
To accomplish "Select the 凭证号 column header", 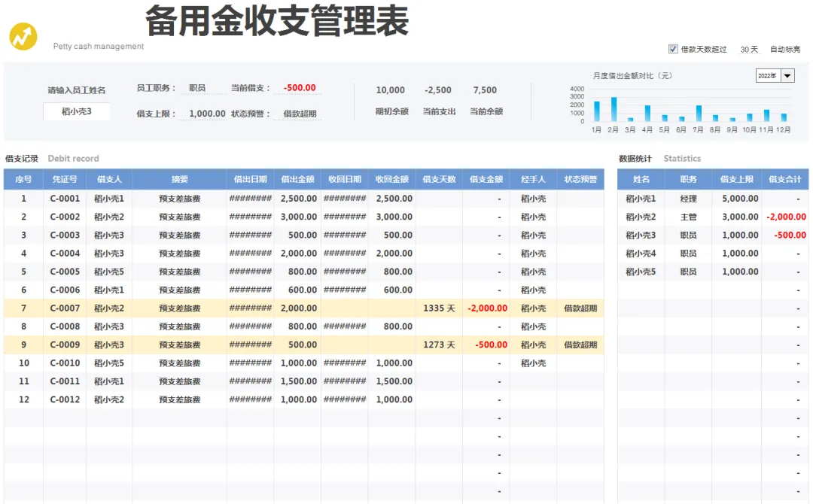I will point(65,179).
